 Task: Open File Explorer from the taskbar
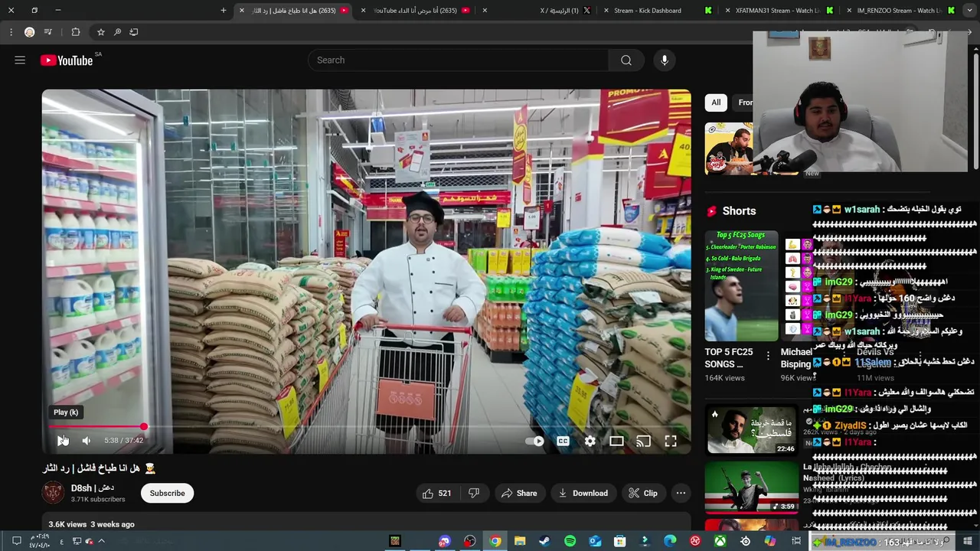[520, 542]
